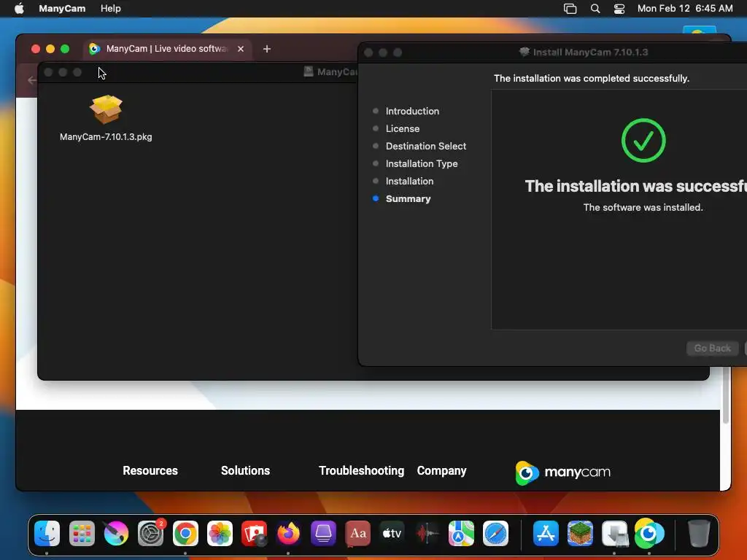747x560 pixels.
Task: Click the Stage Manager windows icon in menu bar
Action: [x=570, y=9]
